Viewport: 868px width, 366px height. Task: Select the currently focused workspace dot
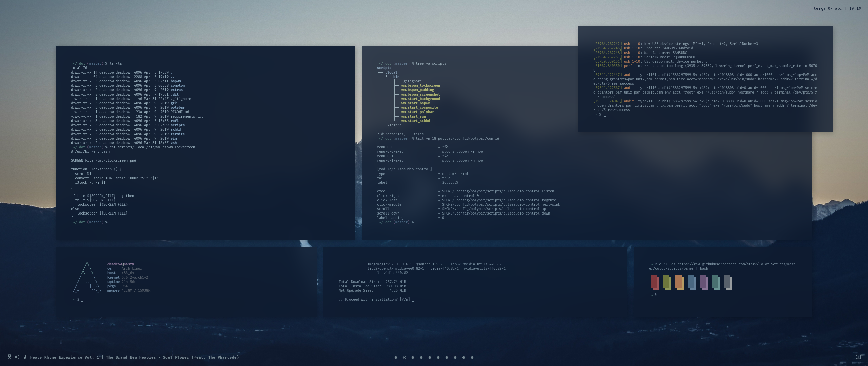pyautogui.click(x=404, y=357)
